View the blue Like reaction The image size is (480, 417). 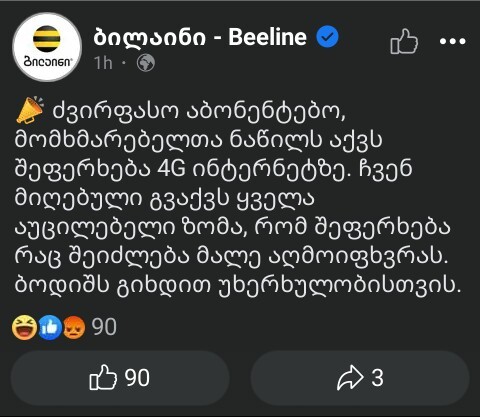coord(50,328)
